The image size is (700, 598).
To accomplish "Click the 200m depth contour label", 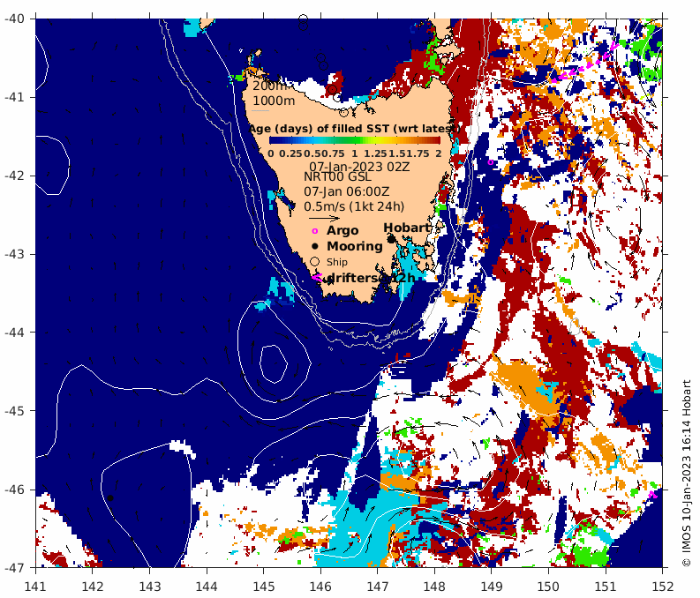I will (x=269, y=86).
